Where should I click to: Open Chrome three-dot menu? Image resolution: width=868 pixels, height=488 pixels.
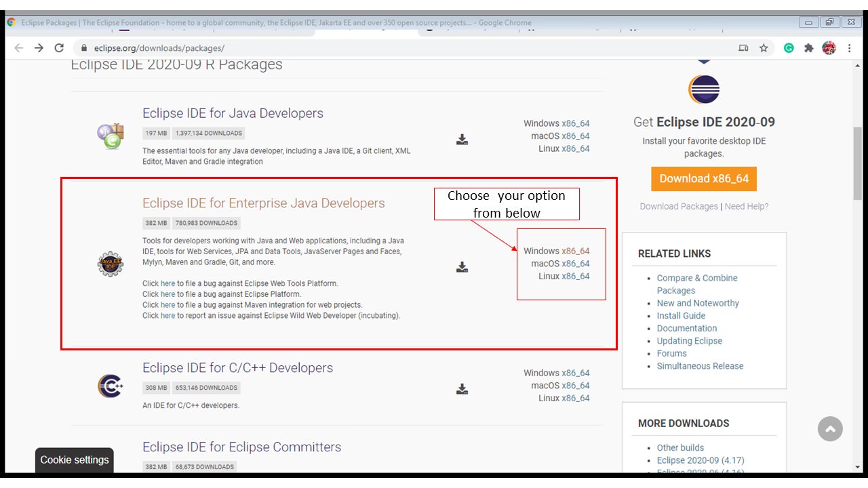click(x=850, y=48)
